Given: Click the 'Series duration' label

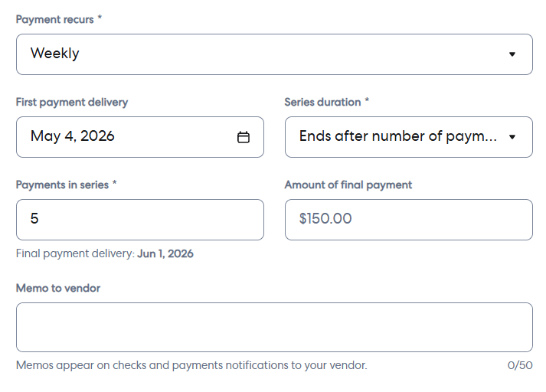Looking at the screenshot, I should (x=322, y=103).
